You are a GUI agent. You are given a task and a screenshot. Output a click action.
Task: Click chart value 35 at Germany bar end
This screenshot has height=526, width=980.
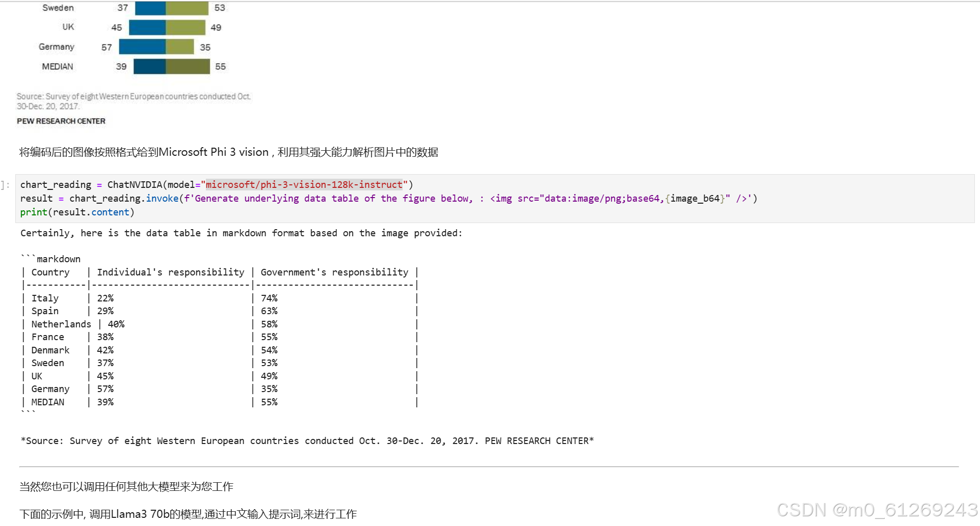click(x=205, y=47)
